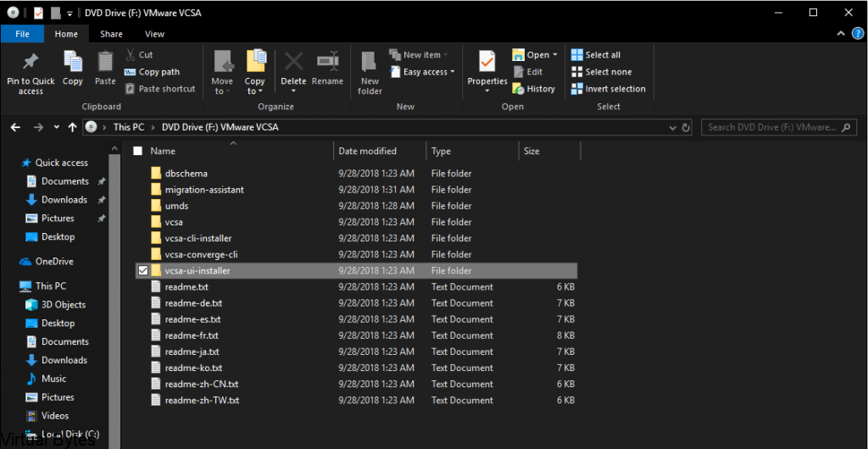This screenshot has width=868, height=449.
Task: Open Delete dropdown arrow below Delete
Action: (x=293, y=91)
